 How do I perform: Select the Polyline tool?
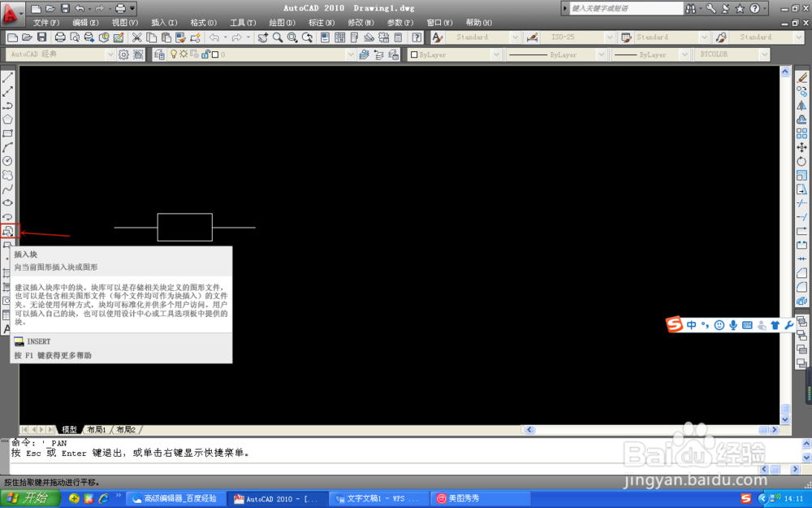[8, 106]
